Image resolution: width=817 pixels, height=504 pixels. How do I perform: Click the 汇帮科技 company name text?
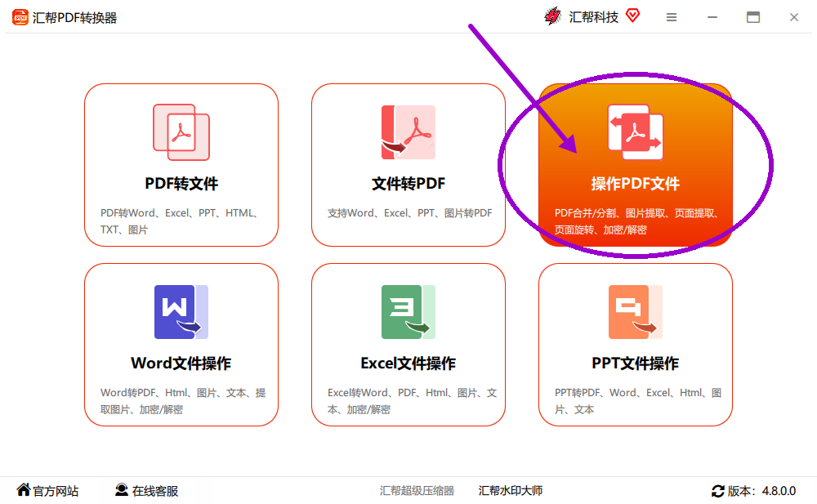coord(593,17)
